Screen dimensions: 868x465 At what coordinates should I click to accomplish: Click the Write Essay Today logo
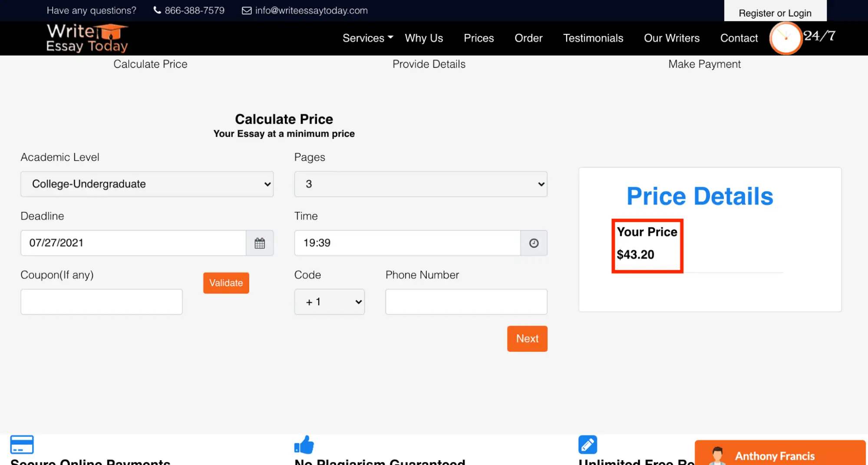coord(86,38)
